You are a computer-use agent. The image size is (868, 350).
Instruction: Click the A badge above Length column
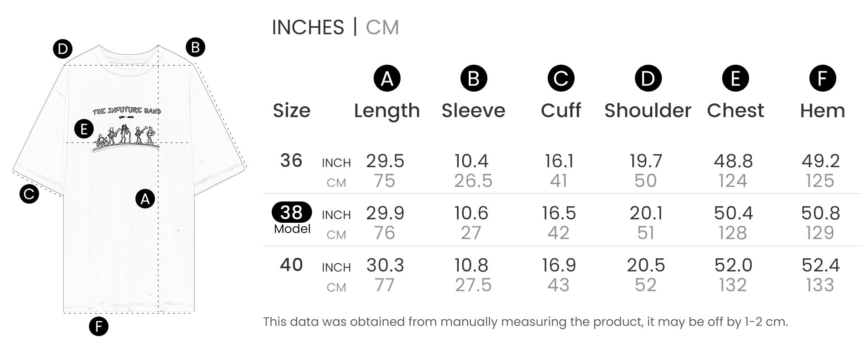387,79
